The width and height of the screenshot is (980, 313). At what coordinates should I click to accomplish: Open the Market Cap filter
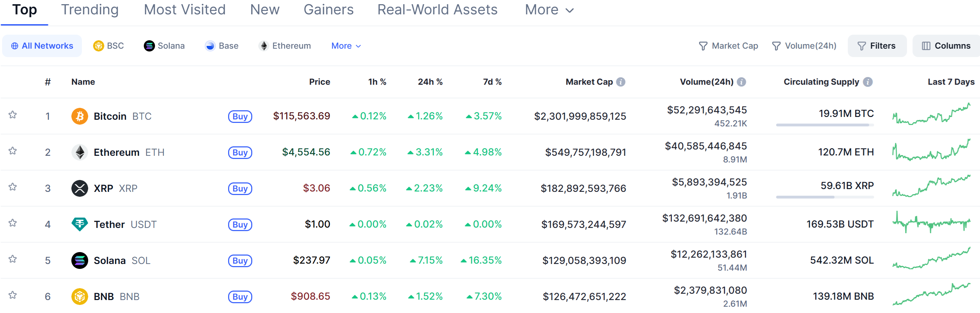tap(728, 46)
